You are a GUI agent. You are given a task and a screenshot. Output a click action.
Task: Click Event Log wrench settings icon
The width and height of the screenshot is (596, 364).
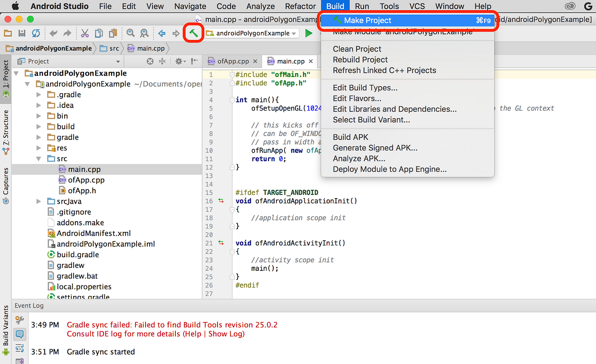click(x=20, y=319)
